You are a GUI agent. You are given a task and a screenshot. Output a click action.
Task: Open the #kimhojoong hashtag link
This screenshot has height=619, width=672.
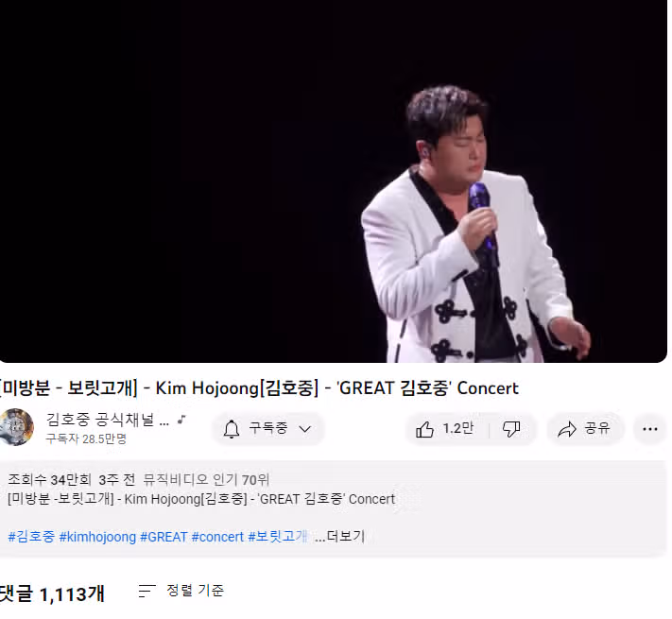97,537
